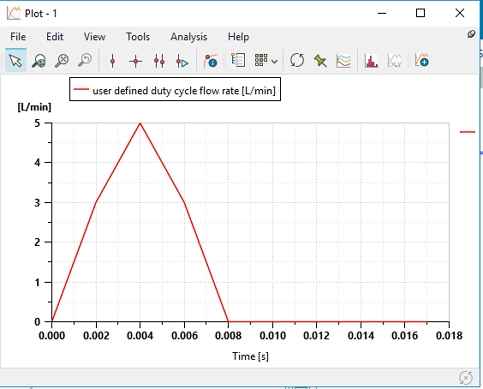Add a vertical cursor marker
This screenshot has width=483, height=389.
[113, 61]
